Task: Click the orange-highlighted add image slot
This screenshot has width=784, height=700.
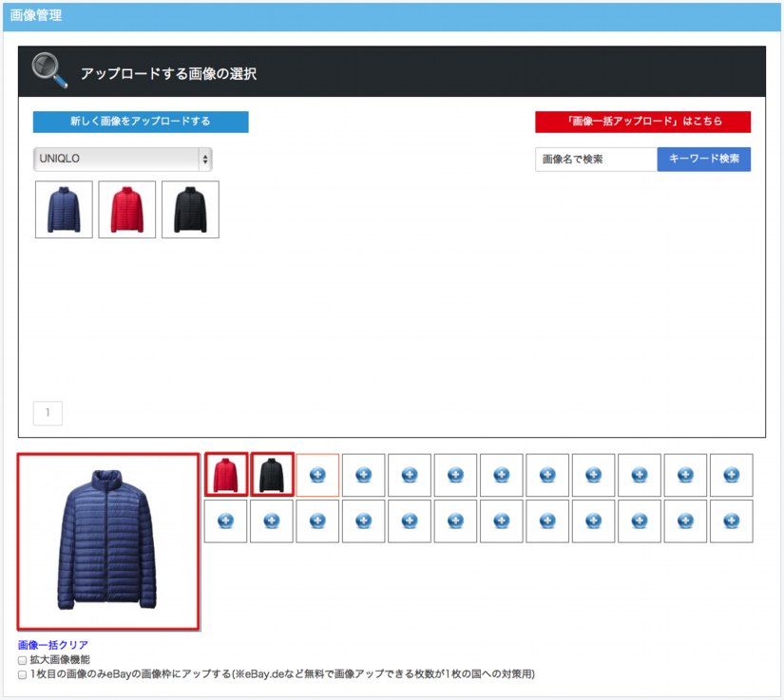Action: [x=317, y=475]
